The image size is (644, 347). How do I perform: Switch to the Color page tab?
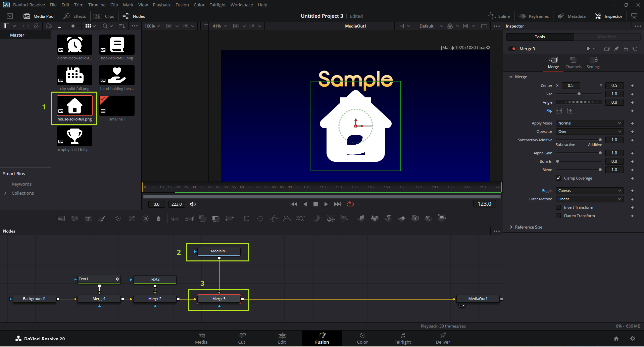tap(362, 338)
